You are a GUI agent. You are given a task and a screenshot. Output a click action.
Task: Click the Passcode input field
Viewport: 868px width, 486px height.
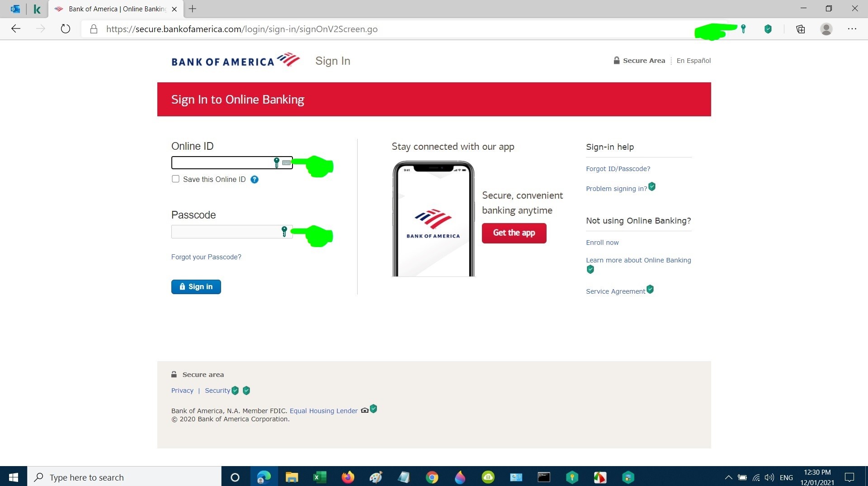[232, 232]
